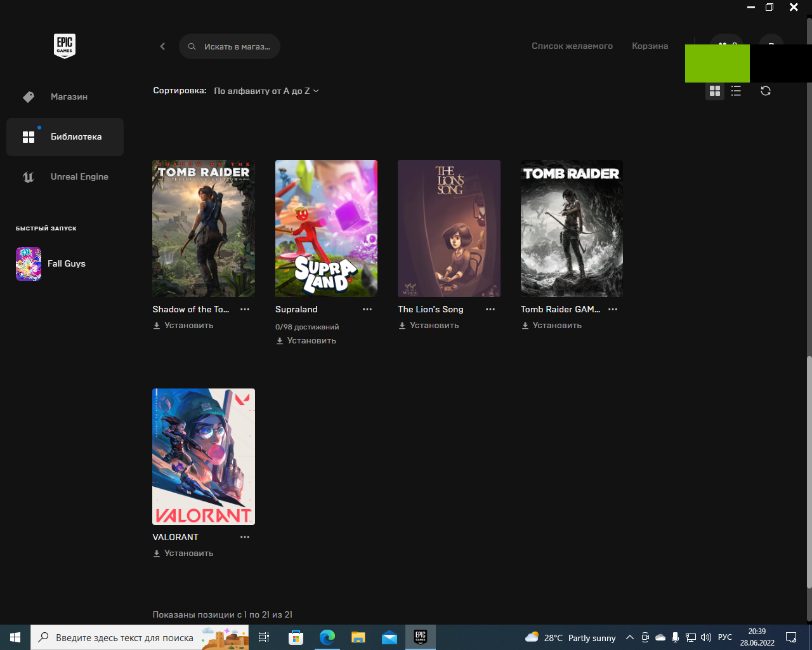The width and height of the screenshot is (812, 650).
Task: Click VALORANT title text
Action: (176, 537)
